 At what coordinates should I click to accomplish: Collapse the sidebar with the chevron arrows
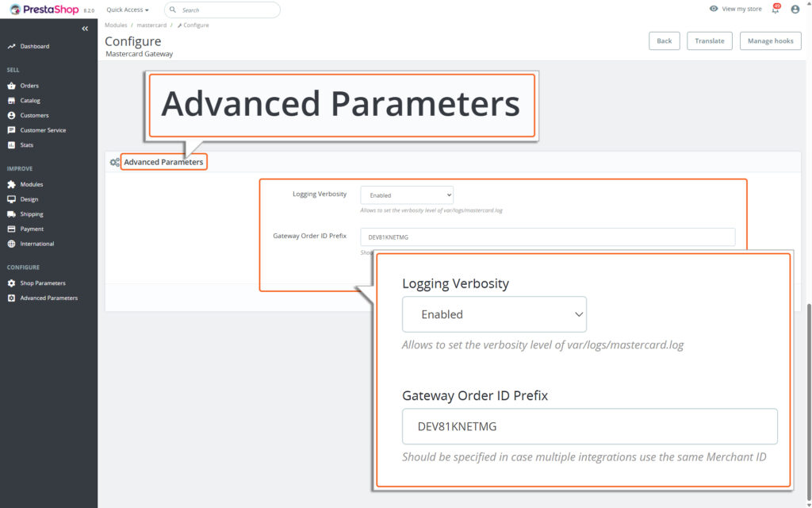click(x=85, y=28)
